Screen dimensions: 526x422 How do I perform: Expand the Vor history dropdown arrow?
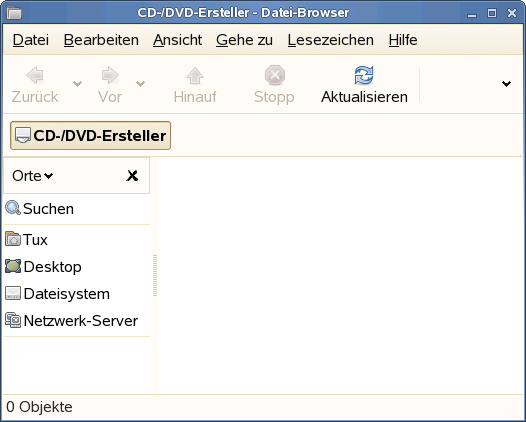click(x=141, y=84)
